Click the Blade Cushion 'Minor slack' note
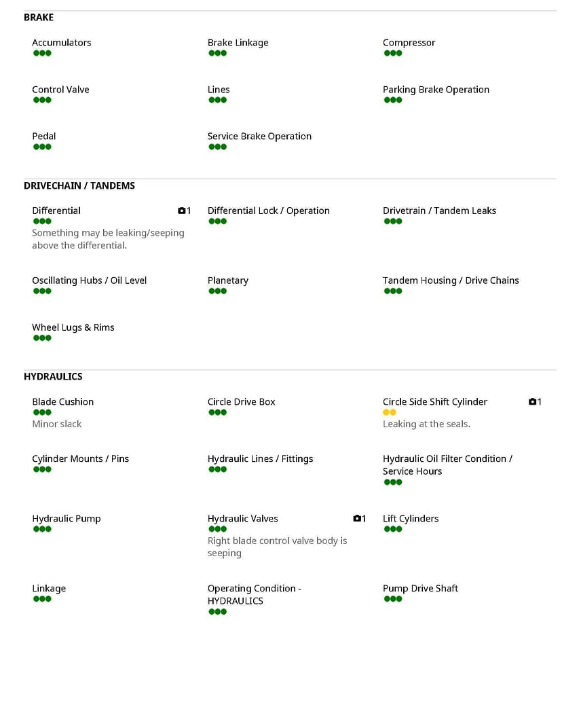 [56, 424]
